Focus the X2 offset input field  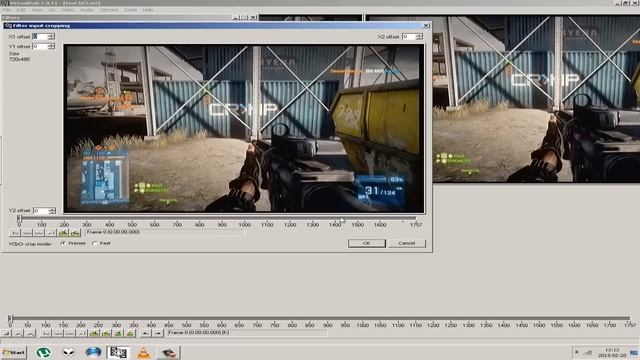[409, 36]
